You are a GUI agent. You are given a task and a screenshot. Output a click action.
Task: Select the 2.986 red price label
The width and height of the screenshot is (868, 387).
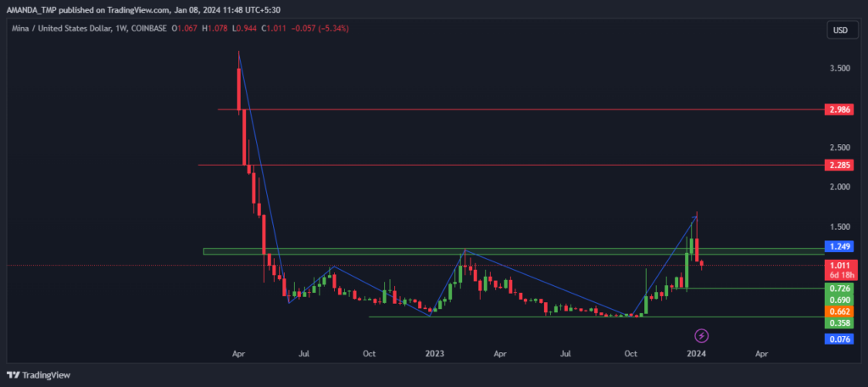(x=840, y=109)
